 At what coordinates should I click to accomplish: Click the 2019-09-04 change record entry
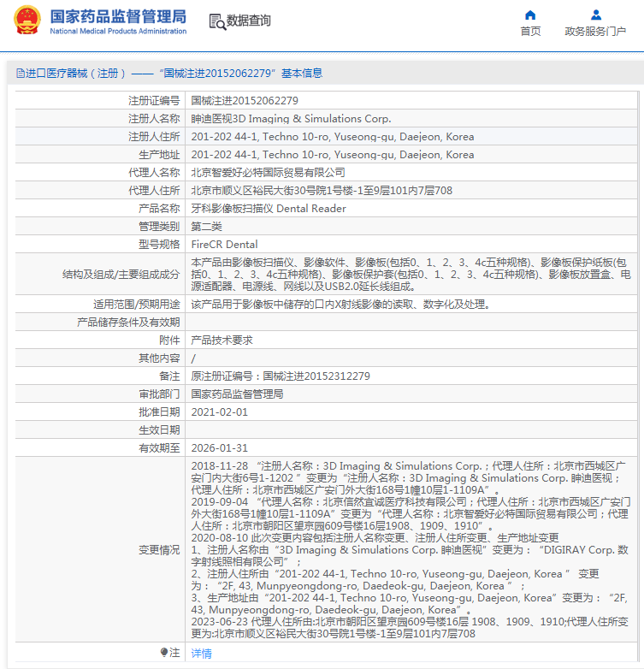[411, 513]
